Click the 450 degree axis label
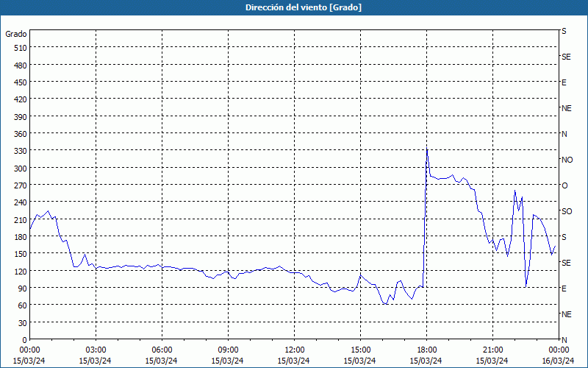The image size is (588, 368). [x=21, y=82]
